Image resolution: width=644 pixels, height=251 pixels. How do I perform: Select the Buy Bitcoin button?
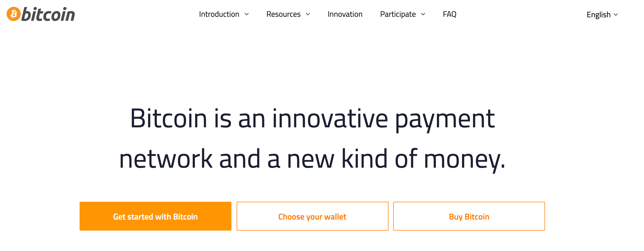click(469, 216)
